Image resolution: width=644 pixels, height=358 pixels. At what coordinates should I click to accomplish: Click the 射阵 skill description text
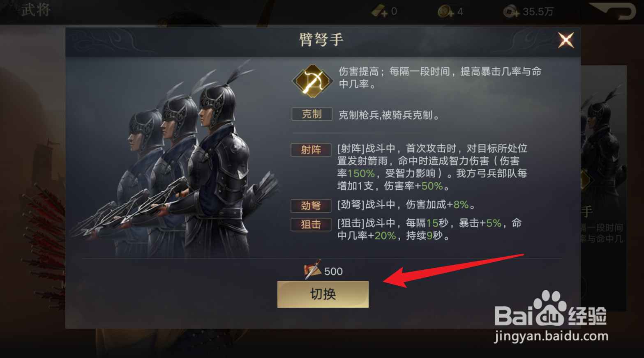432,167
